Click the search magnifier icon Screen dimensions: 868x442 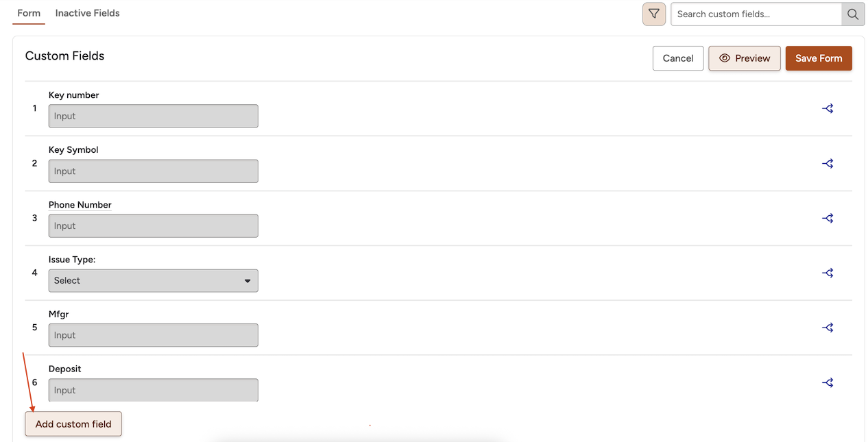[x=853, y=14]
